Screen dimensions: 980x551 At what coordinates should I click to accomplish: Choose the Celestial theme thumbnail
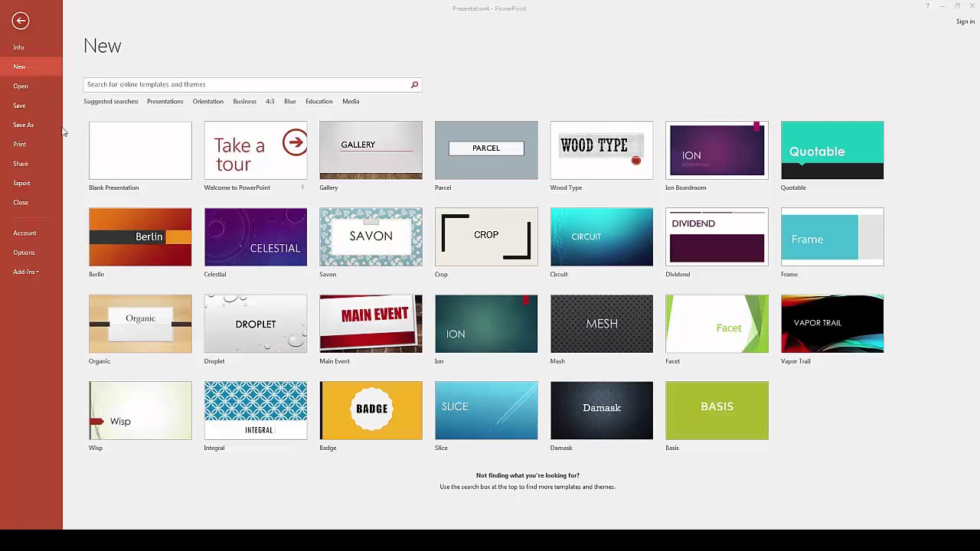pyautogui.click(x=256, y=237)
